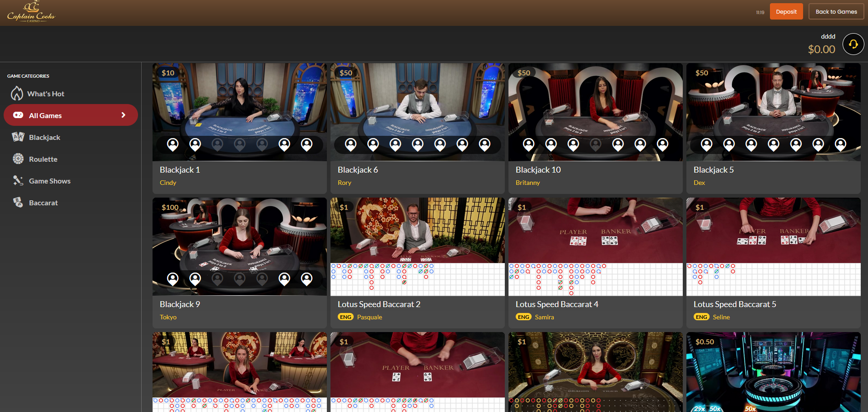868x412 pixels.
Task: Take the first seat at Blackjack 5
Action: tap(707, 145)
